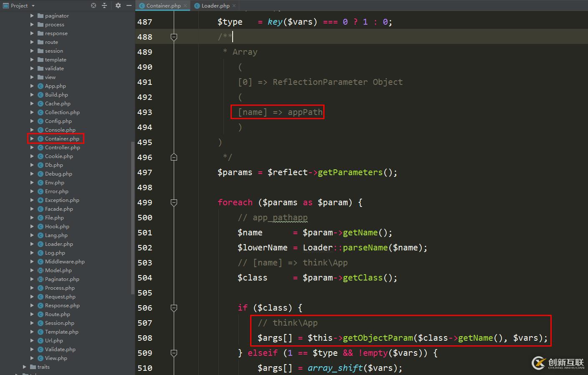
Task: Open the Project panel settings gear
Action: click(118, 5)
